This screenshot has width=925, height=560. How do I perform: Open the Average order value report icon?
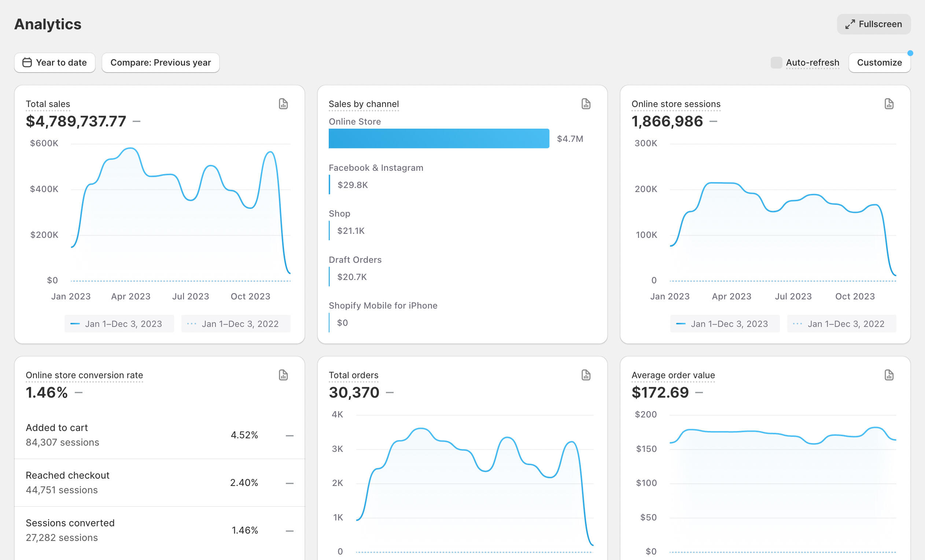889,375
